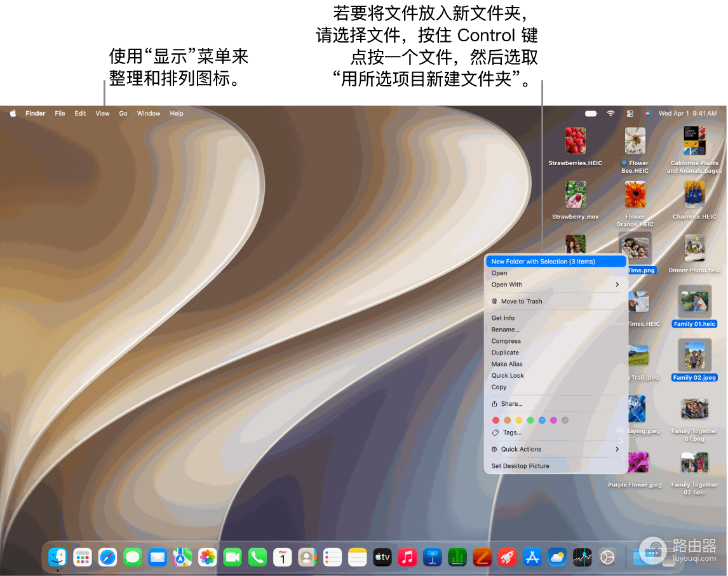Expand the Open With submenu
This screenshot has height=576, width=728.
click(556, 285)
